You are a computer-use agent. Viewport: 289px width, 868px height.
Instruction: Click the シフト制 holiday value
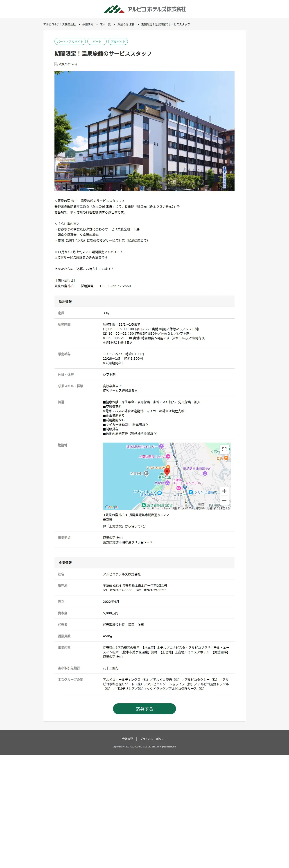point(109,375)
